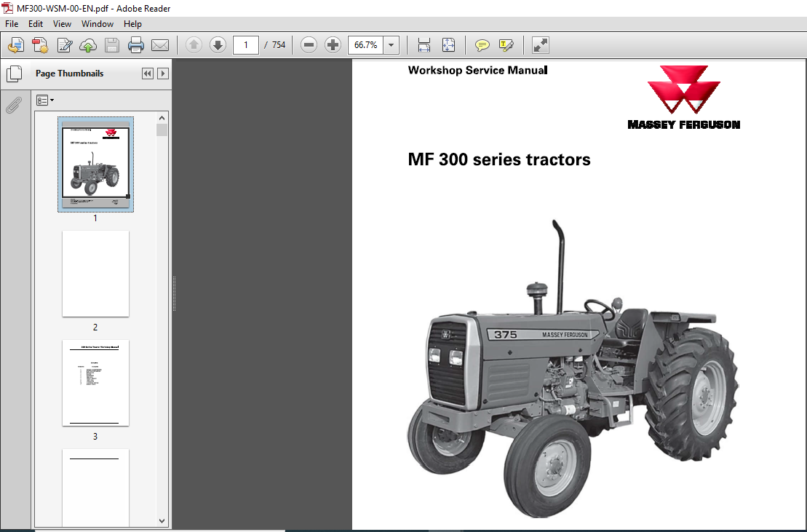Click the '754' total page count text
The width and height of the screenshot is (807, 532).
tap(279, 45)
